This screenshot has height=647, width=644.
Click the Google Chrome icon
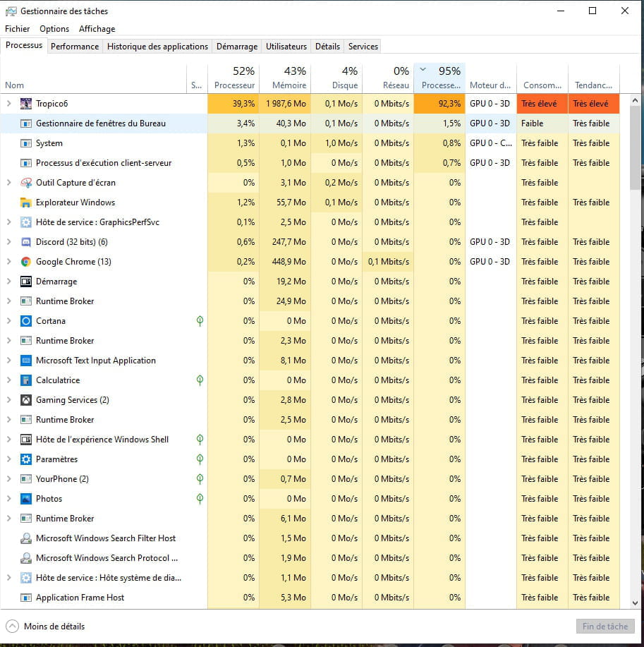[x=26, y=262]
